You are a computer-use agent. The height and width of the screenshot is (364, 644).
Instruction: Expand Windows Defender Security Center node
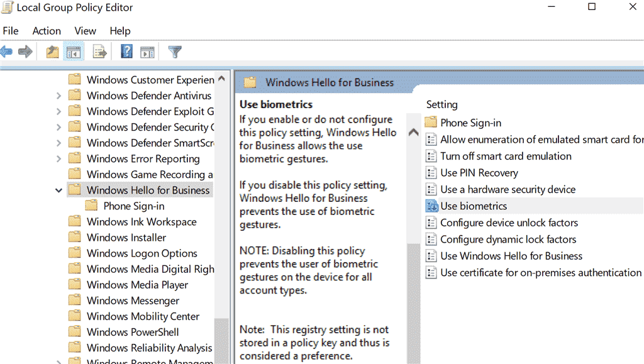point(58,127)
